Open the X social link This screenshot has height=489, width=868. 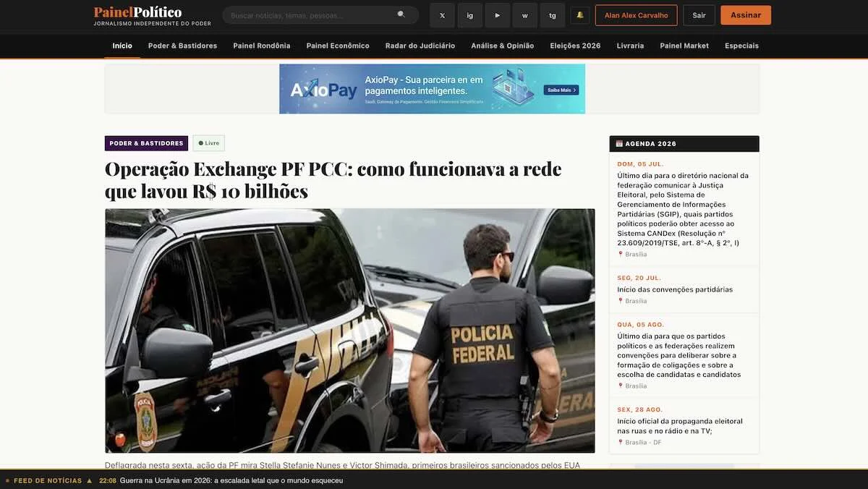(442, 15)
